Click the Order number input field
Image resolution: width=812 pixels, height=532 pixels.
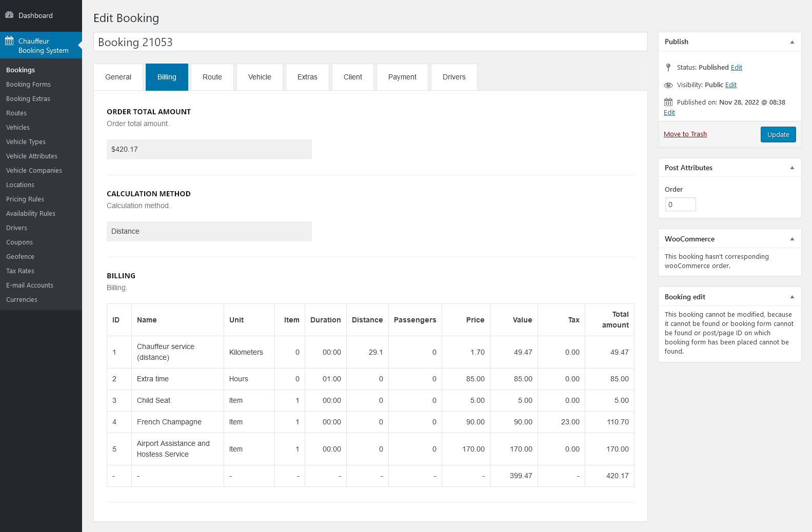click(x=680, y=204)
